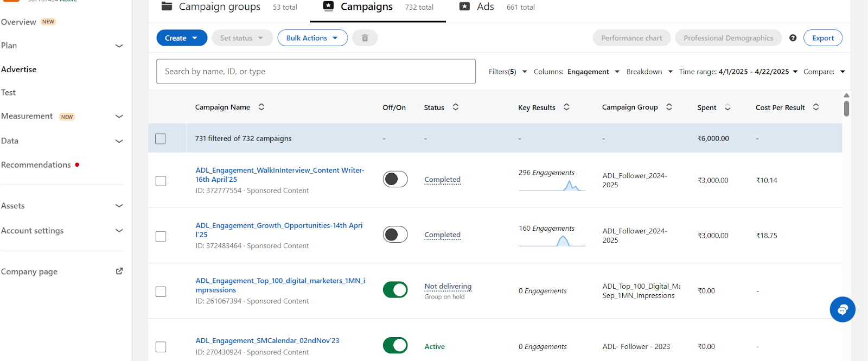Open ADL_Engagement_WalkInInterview_Content Writer campaign link

(280, 175)
